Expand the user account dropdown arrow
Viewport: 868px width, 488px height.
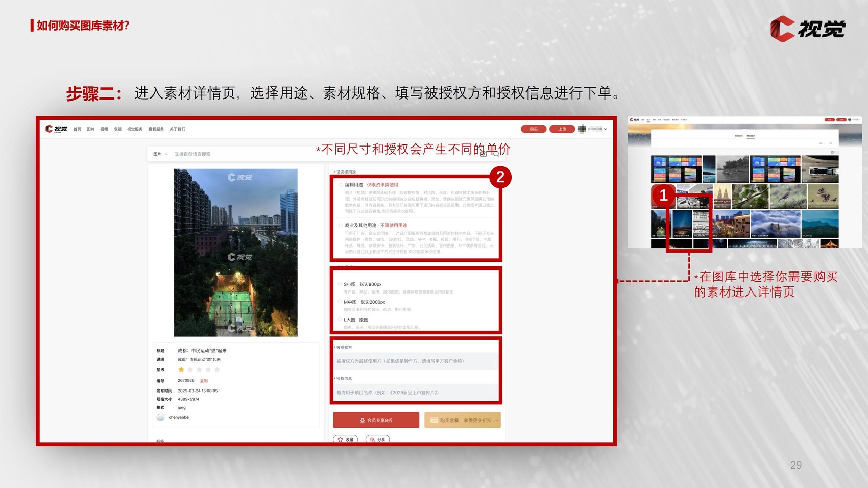[606, 129]
